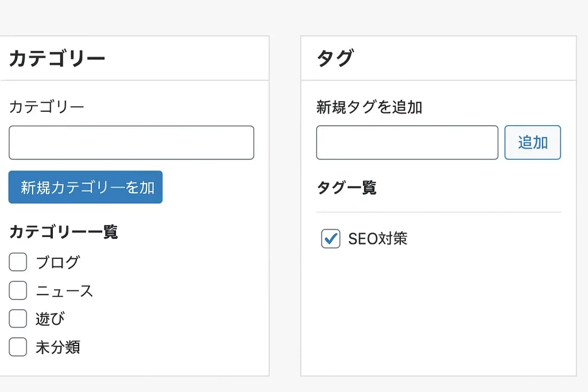
Task: Click inside the new tag input field
Action: (x=407, y=142)
